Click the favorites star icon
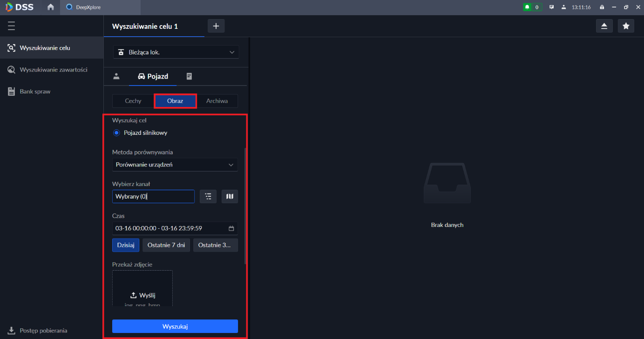 click(626, 26)
